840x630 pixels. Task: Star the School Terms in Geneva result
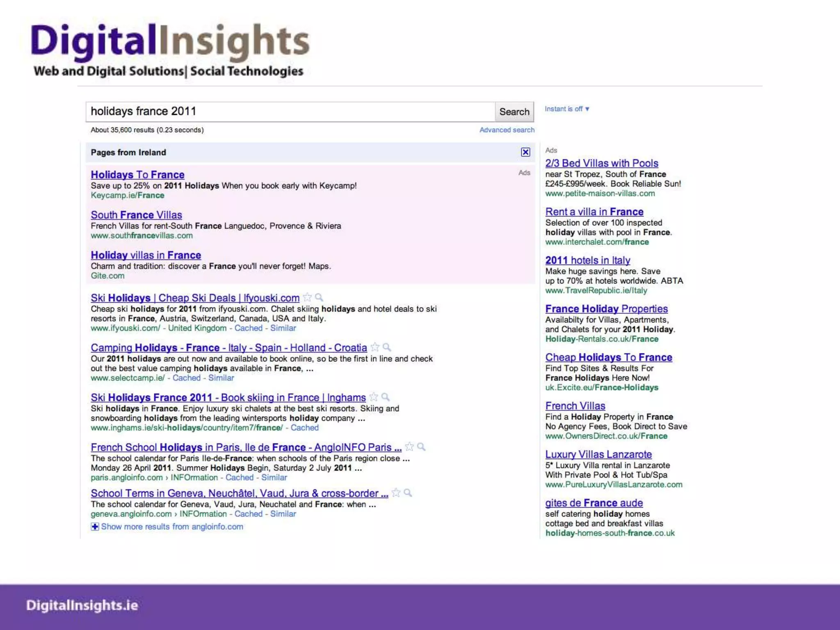[396, 493]
